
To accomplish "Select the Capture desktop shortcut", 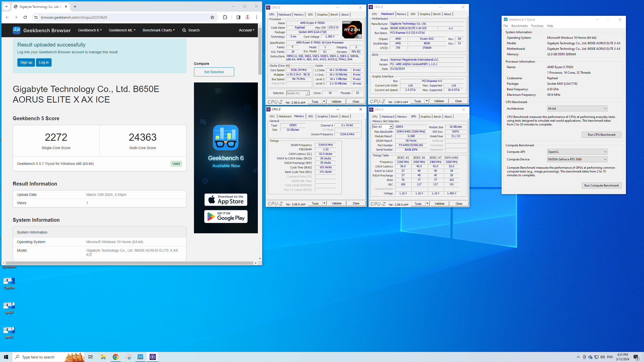I will (x=9, y=283).
